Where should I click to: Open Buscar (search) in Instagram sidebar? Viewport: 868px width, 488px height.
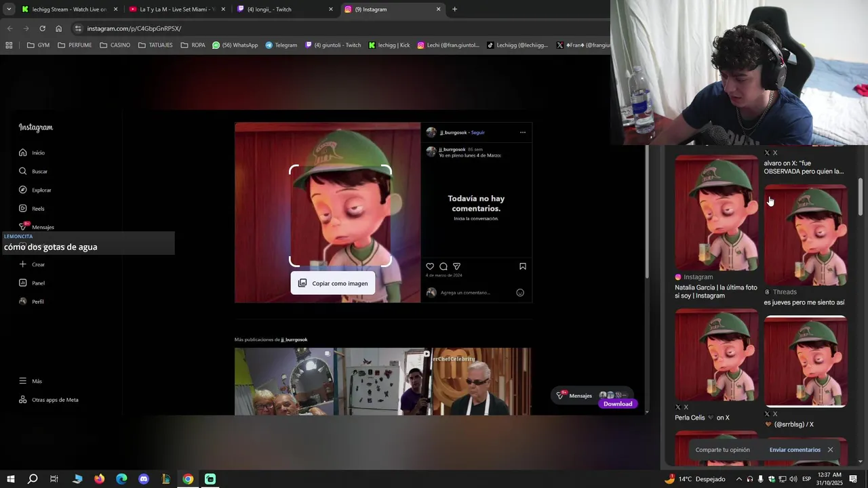(x=33, y=171)
